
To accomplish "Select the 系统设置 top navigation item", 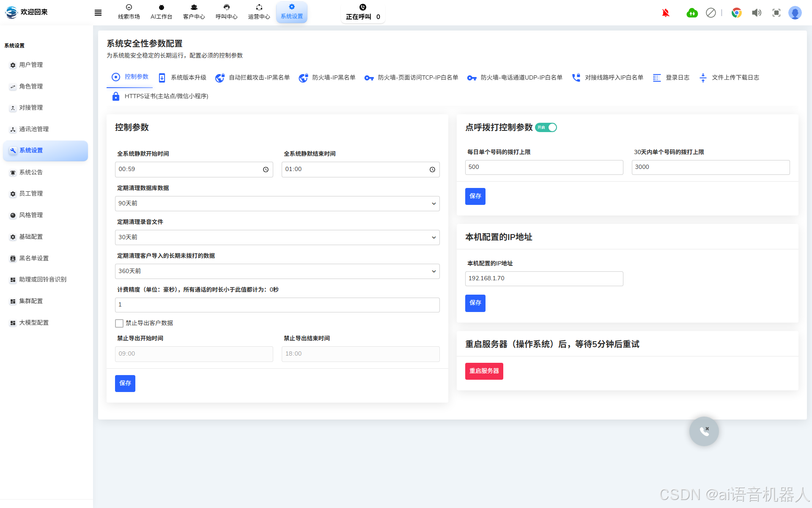I will click(292, 12).
